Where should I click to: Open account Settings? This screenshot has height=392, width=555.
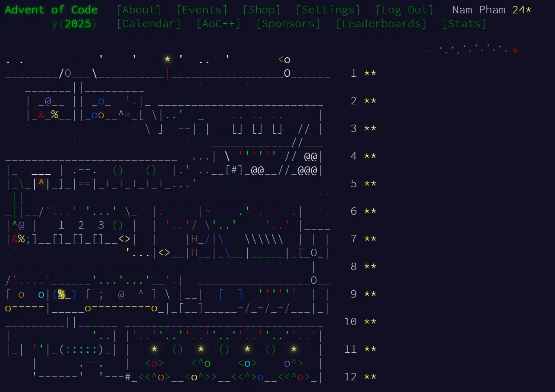coord(328,10)
